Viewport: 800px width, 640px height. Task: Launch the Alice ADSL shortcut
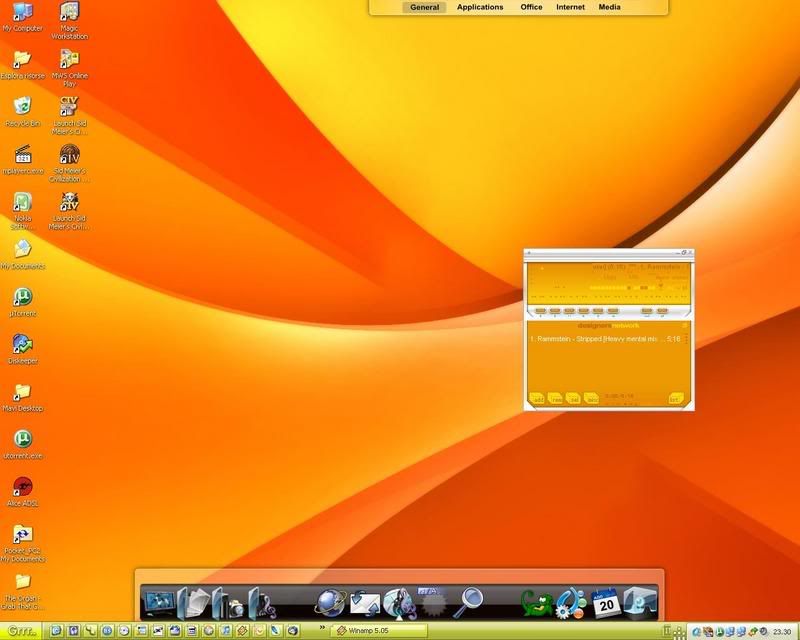click(x=22, y=491)
